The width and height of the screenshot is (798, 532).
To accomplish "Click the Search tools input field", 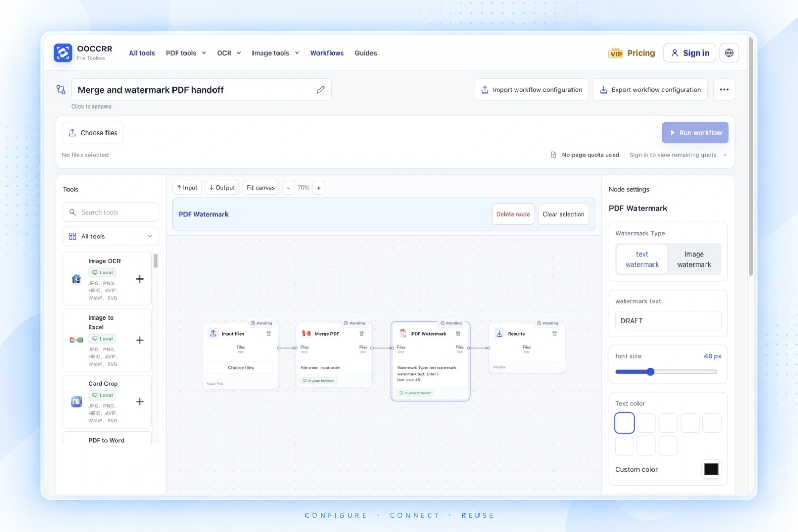I will click(111, 212).
